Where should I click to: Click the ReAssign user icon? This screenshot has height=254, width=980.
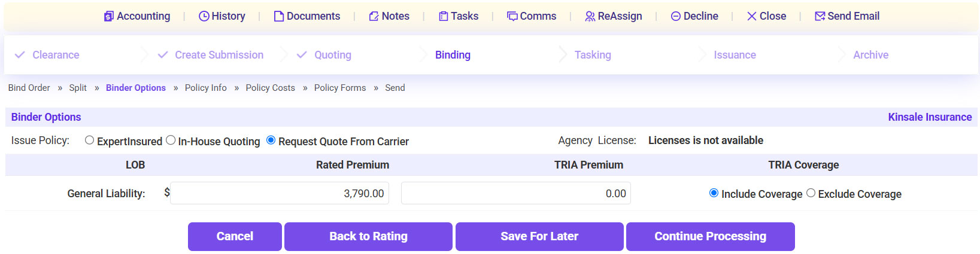(x=590, y=16)
